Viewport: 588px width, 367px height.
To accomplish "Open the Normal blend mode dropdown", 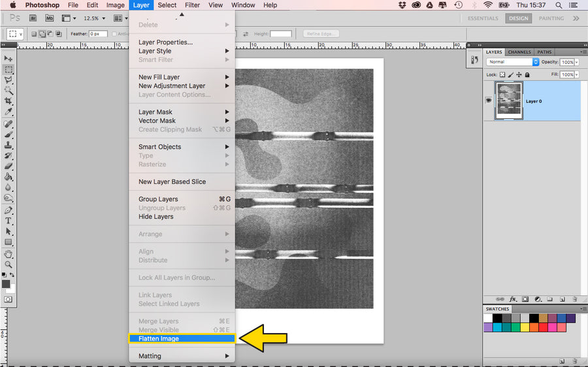I will pos(512,62).
